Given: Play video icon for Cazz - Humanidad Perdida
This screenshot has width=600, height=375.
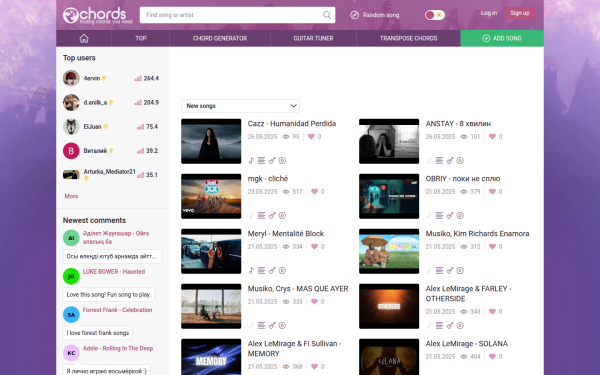Looking at the screenshot, I should [282, 161].
